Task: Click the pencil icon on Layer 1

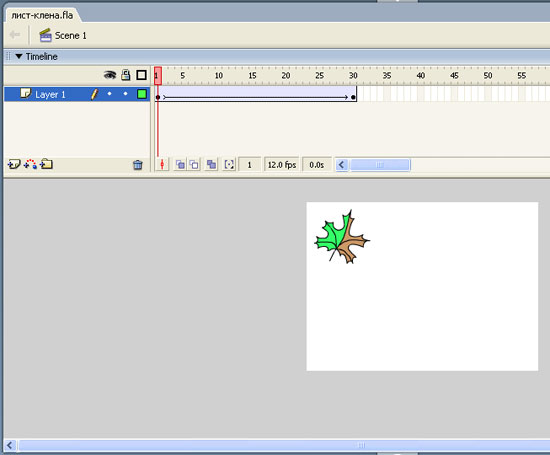Action: (x=94, y=94)
